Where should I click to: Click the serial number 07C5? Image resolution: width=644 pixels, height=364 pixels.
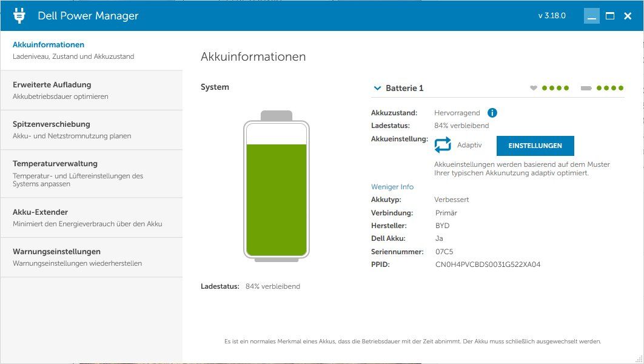pos(444,251)
